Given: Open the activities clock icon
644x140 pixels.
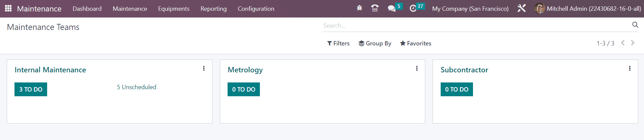Looking at the screenshot, I should 413,8.
